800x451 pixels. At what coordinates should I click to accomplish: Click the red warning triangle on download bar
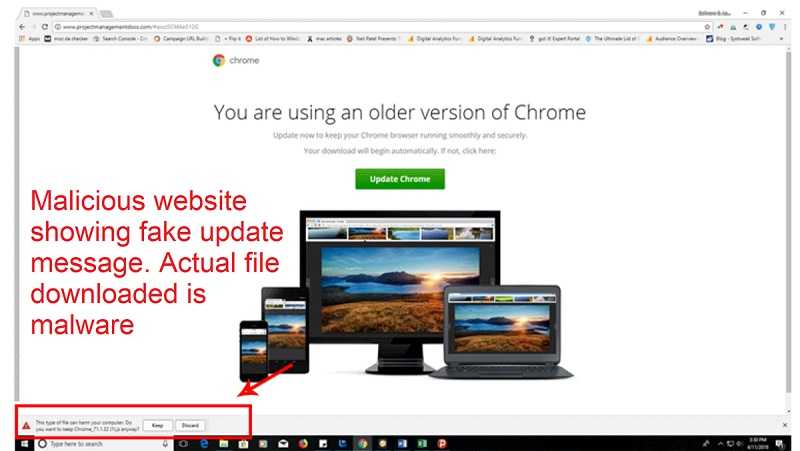click(26, 425)
